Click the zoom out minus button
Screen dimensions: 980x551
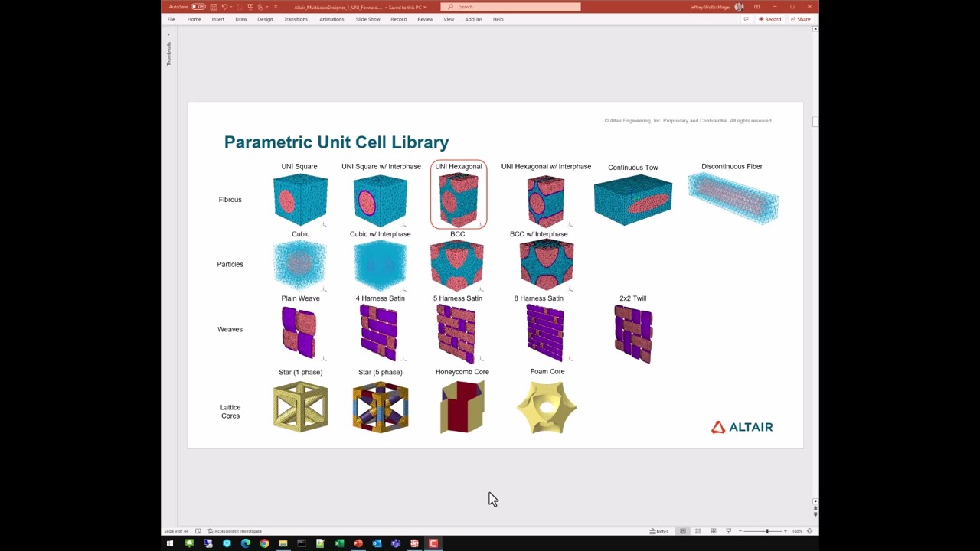coord(740,531)
